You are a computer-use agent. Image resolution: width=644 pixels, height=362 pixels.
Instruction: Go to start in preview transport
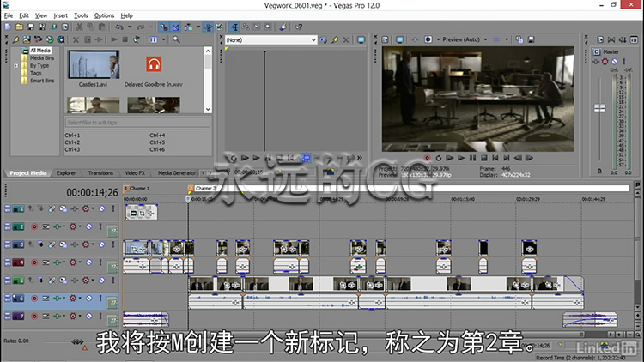point(495,158)
